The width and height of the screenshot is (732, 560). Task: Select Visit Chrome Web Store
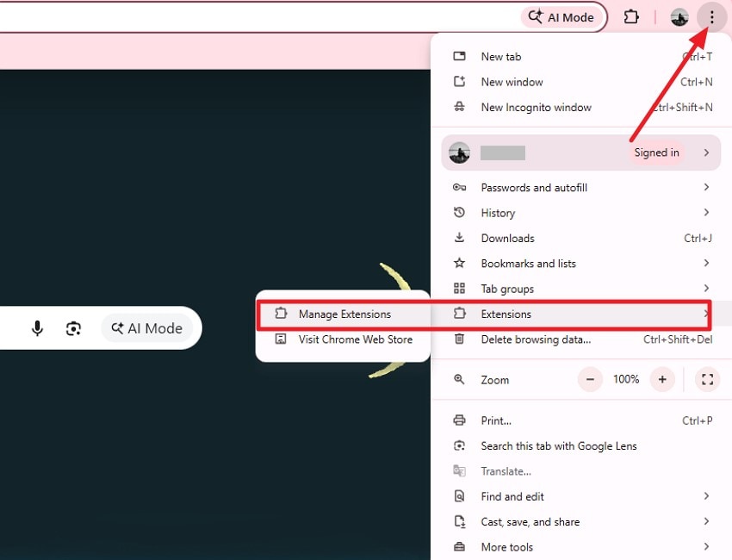tap(357, 339)
